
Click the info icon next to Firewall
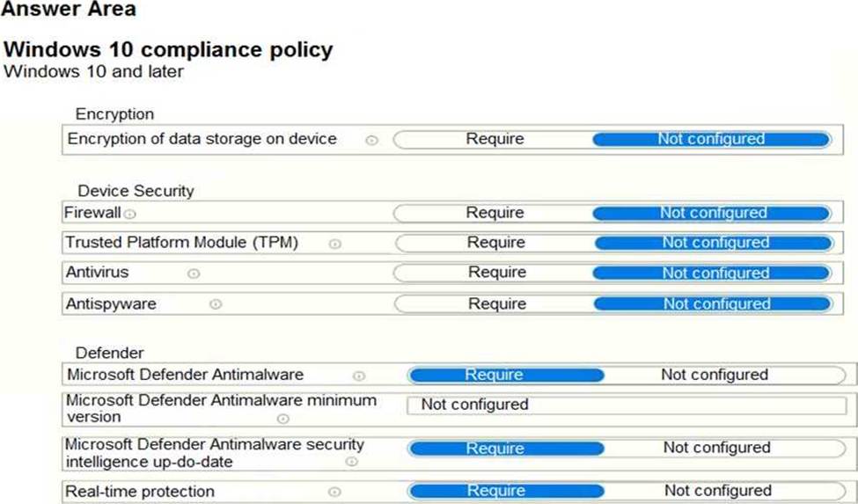click(130, 214)
